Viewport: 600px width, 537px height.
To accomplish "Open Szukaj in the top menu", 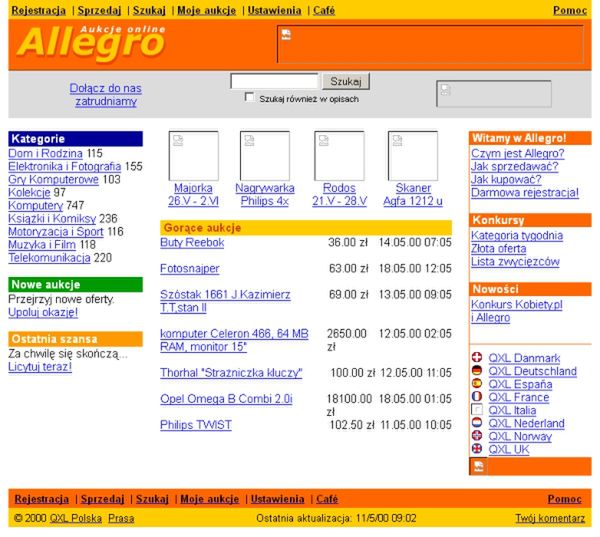I will 149,10.
